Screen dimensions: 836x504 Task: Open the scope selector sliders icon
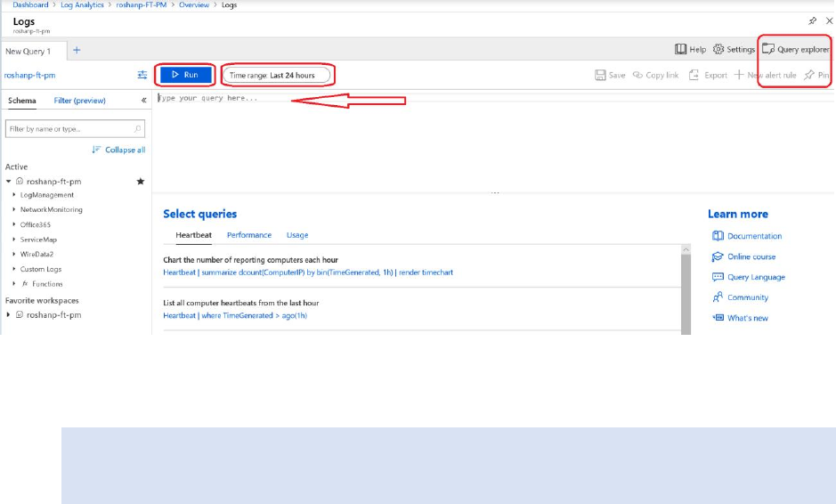coord(142,75)
